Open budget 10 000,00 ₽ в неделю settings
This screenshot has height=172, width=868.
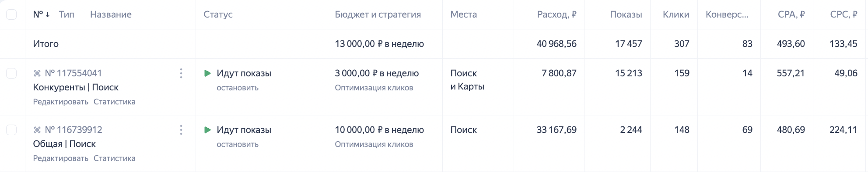(x=379, y=130)
